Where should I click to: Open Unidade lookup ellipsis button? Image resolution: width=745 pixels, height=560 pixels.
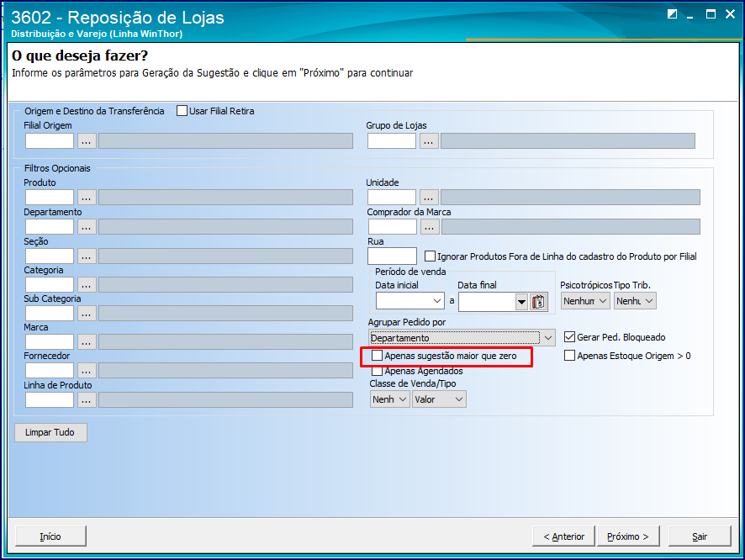click(429, 197)
